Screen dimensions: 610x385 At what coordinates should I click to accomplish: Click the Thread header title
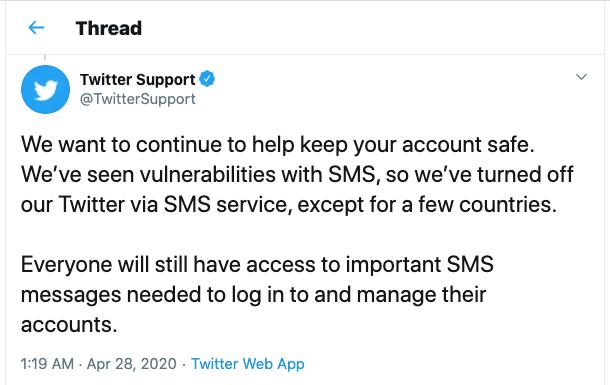[109, 28]
